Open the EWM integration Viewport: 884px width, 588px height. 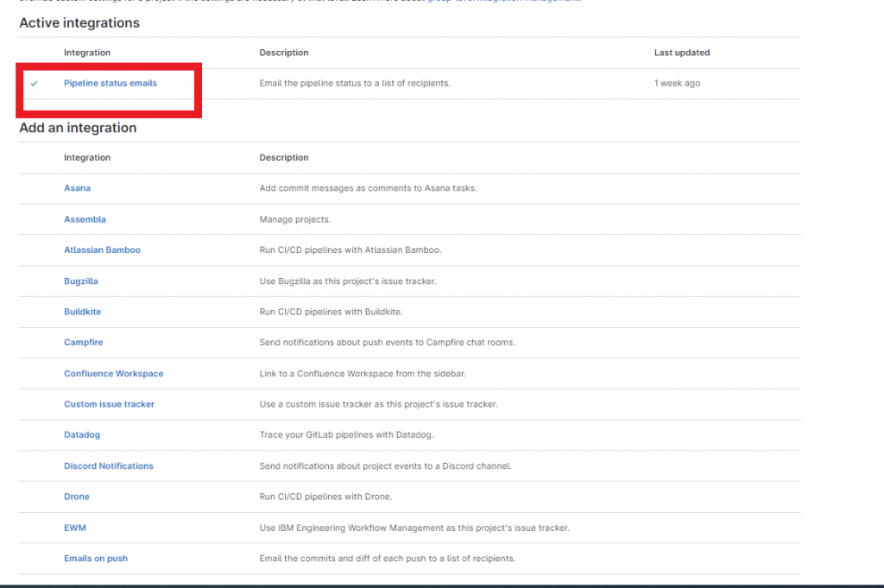[x=75, y=528]
